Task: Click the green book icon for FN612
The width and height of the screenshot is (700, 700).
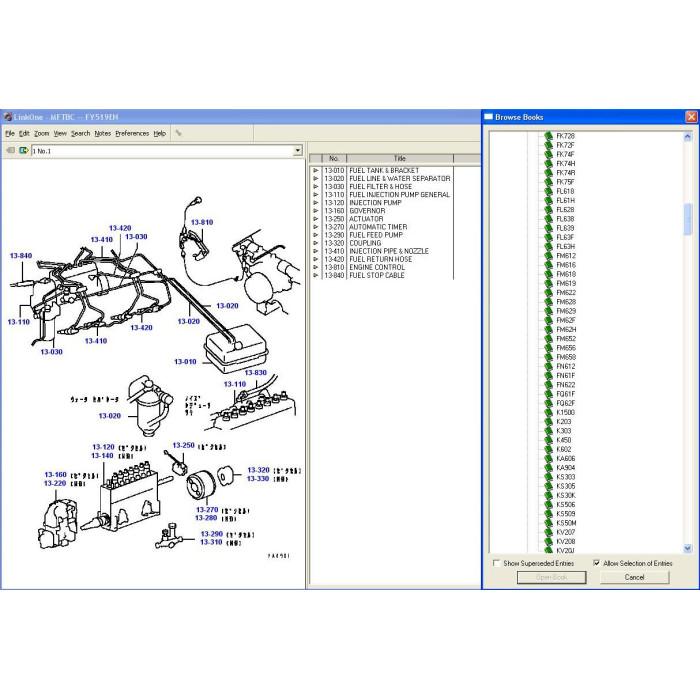Action: 549,366
